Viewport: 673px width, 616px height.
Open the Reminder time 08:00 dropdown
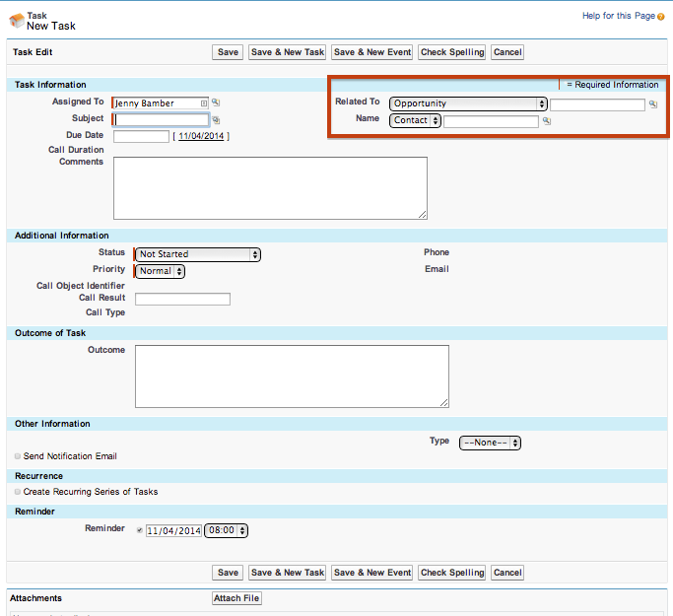(227, 530)
